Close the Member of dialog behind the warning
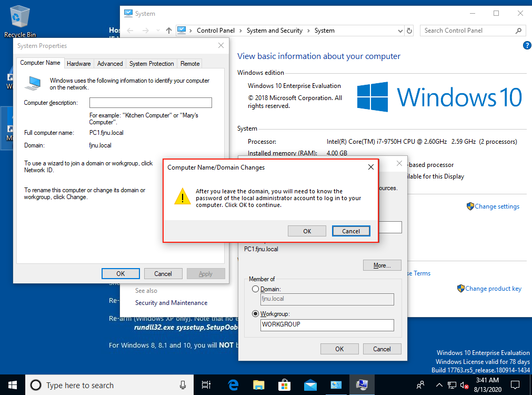Screen dimensions: 532x395 tap(399, 163)
